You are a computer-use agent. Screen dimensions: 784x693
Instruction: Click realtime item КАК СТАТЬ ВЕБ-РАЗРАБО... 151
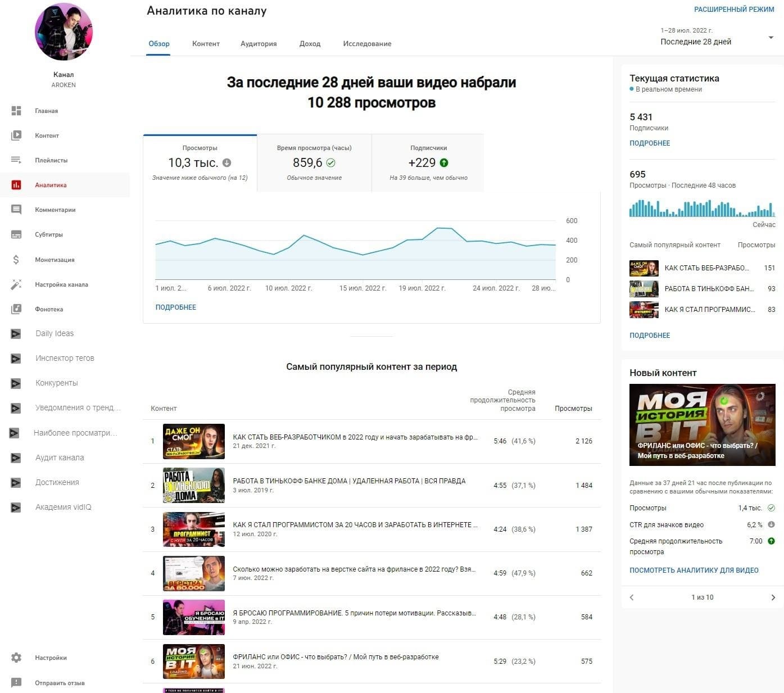click(703, 268)
